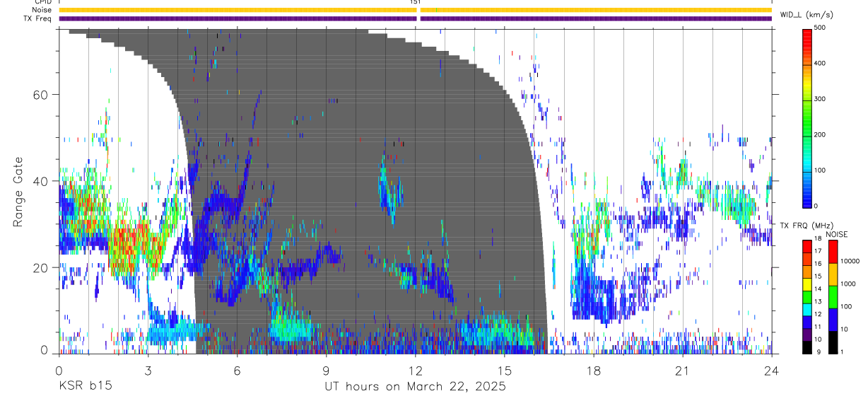This screenshot has height=401, width=868.
Task: Click the '500' tick on width color bar
Action: pyautogui.click(x=820, y=28)
